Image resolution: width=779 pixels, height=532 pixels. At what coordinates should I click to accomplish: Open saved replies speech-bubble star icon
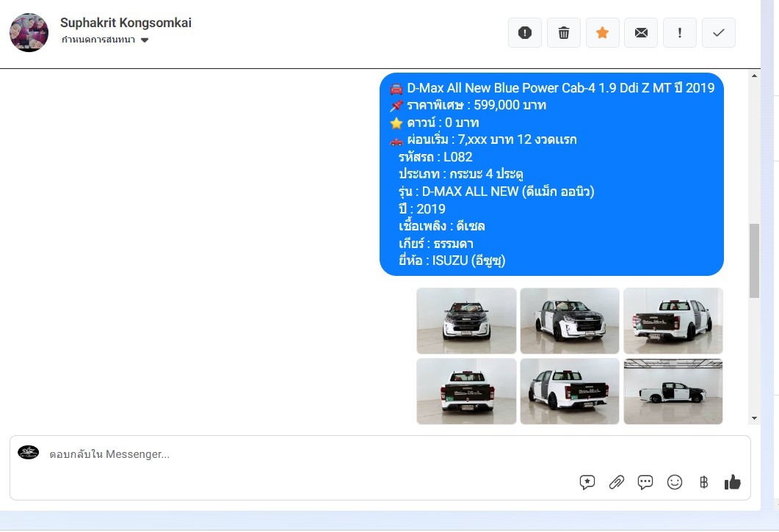click(x=587, y=482)
